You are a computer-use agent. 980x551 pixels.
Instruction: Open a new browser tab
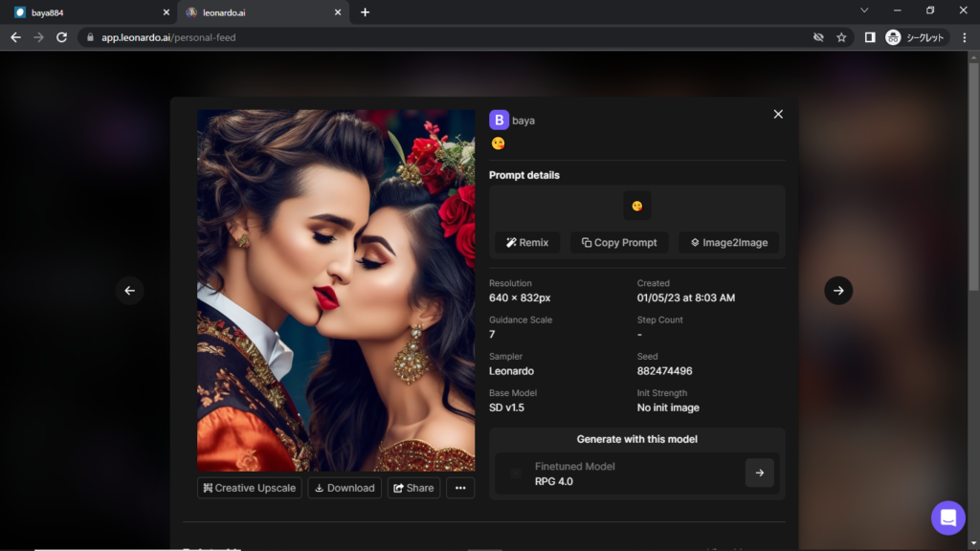pos(365,12)
